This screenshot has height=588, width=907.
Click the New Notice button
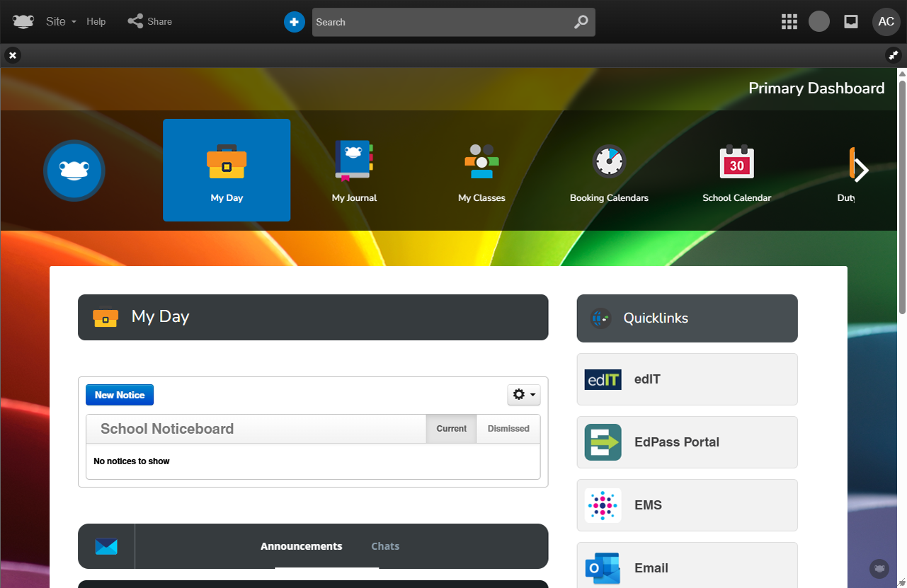tap(120, 395)
